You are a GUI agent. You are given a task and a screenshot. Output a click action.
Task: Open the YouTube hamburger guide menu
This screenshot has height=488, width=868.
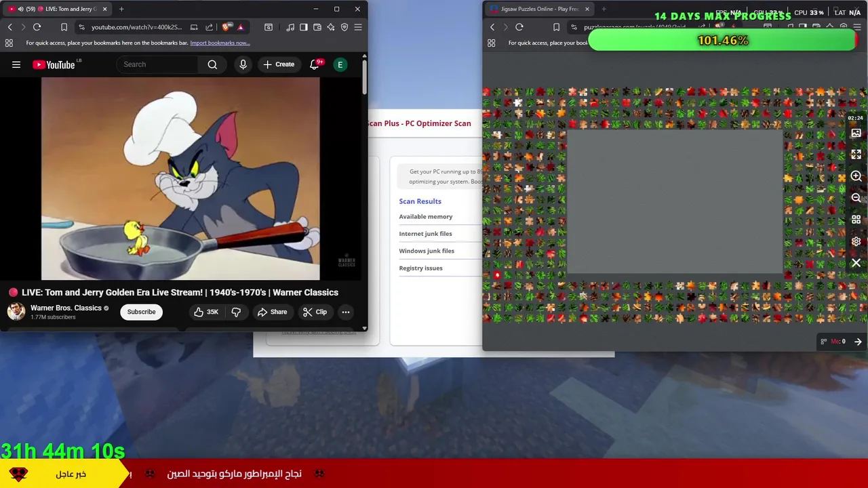click(x=16, y=64)
